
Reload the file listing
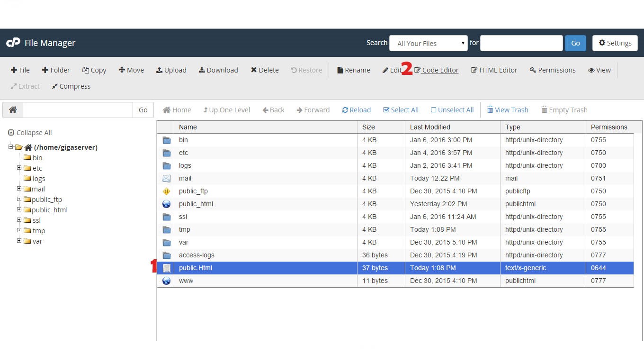tap(357, 110)
